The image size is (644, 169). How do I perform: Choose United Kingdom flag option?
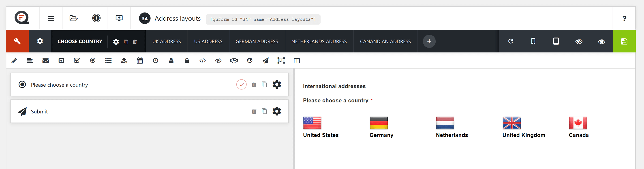pyautogui.click(x=511, y=123)
